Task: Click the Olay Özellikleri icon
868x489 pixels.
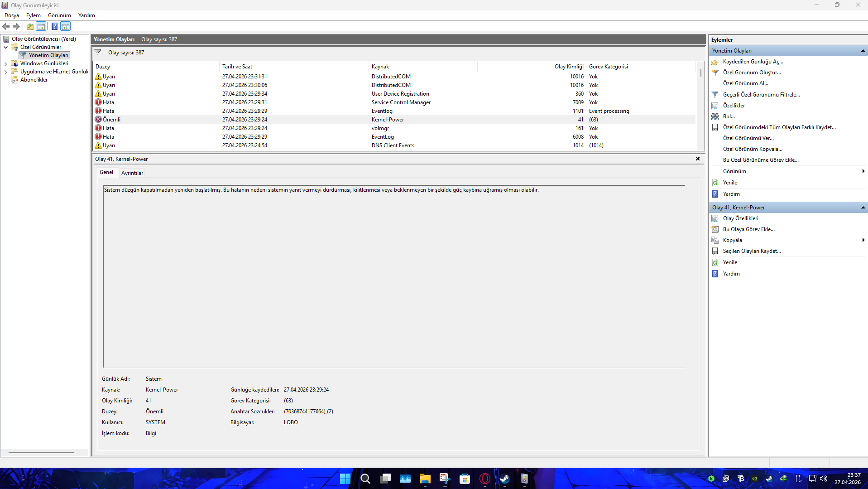Action: (x=715, y=218)
